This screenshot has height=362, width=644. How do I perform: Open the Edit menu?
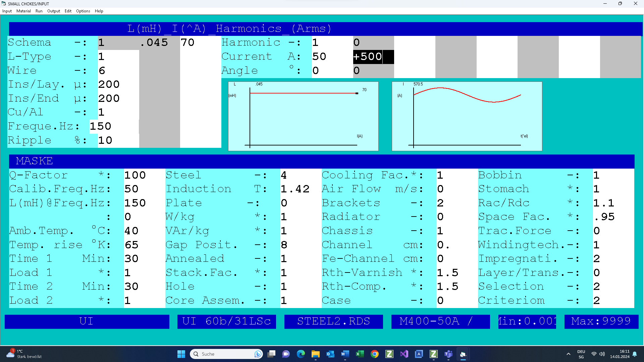point(68,11)
